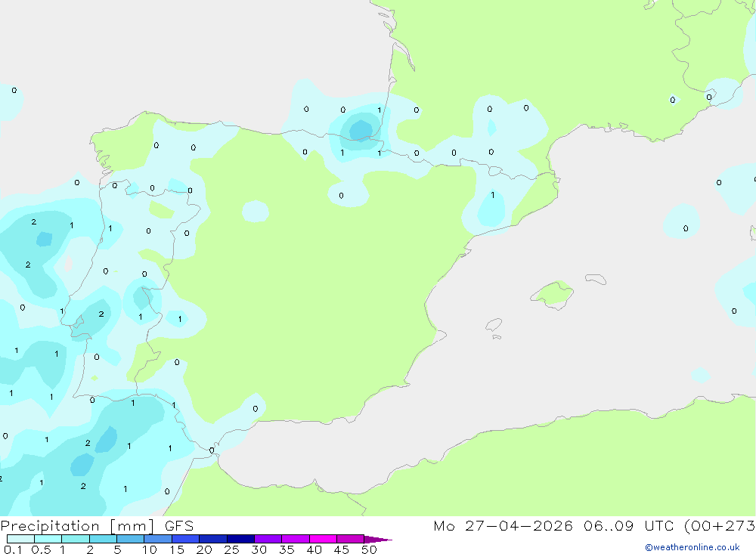This screenshot has height=554, width=756.
Task: Click the 45–50 mm legend color swatch
Action: [x=351, y=539]
